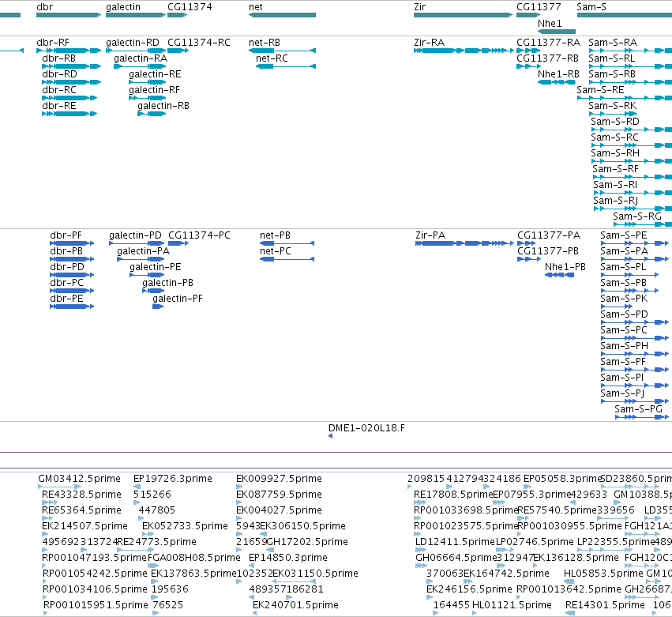
Task: Select protein Nhe1-PB
Action: [x=559, y=275]
